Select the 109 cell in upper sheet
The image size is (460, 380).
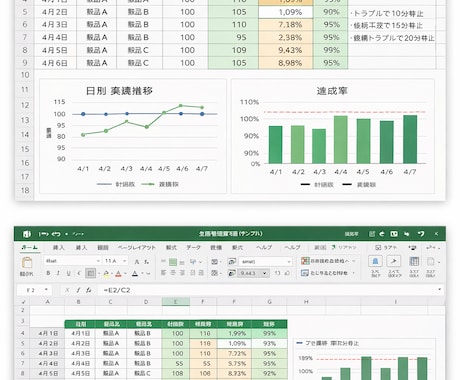[x=233, y=50]
